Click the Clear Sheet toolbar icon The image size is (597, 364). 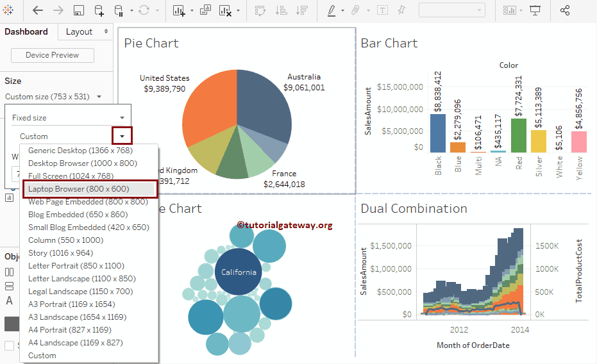tap(225, 10)
